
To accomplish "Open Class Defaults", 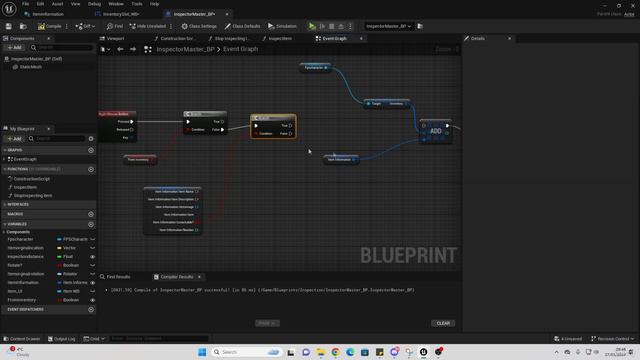I will [242, 26].
